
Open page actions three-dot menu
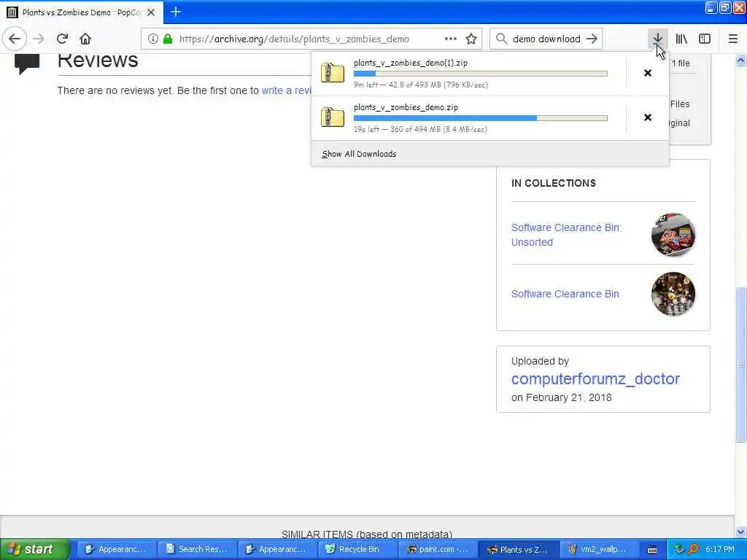450,39
